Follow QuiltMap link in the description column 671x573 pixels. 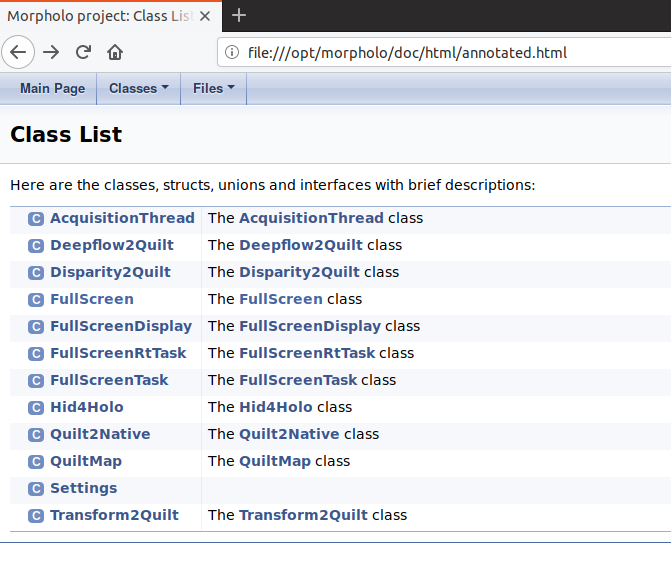coord(275,461)
